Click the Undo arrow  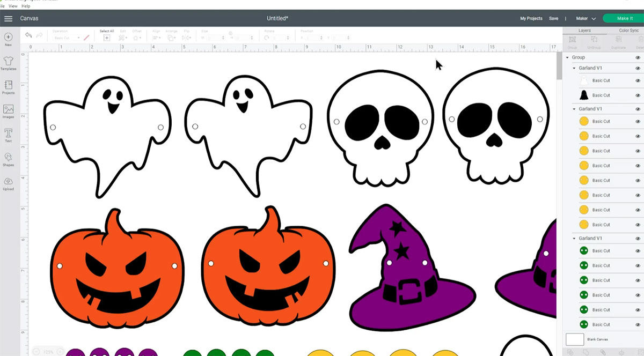coord(28,35)
